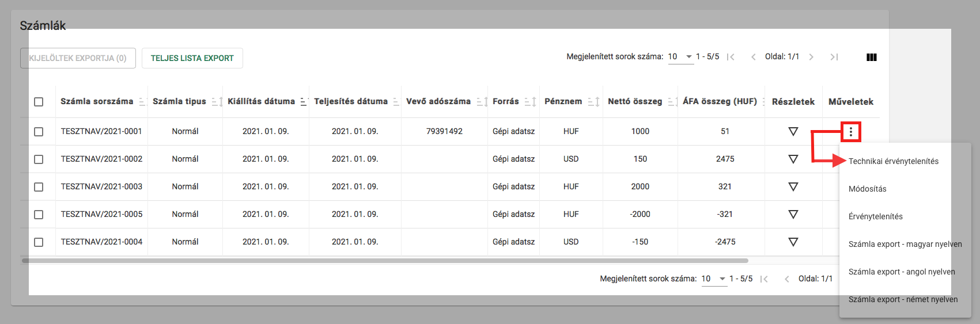Click the column chooser icon above the table
The image size is (980, 324).
[871, 57]
